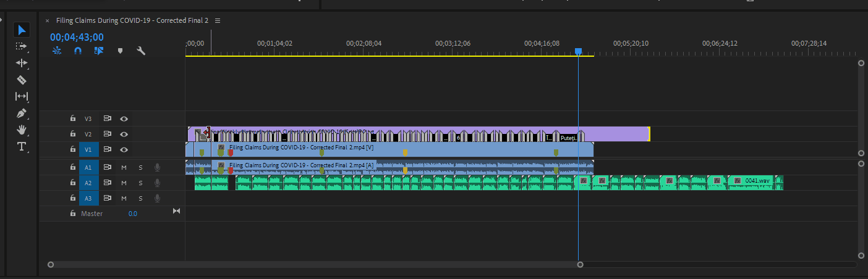Open the sequence panel menu
Image resolution: width=868 pixels, height=279 pixels.
click(x=218, y=20)
